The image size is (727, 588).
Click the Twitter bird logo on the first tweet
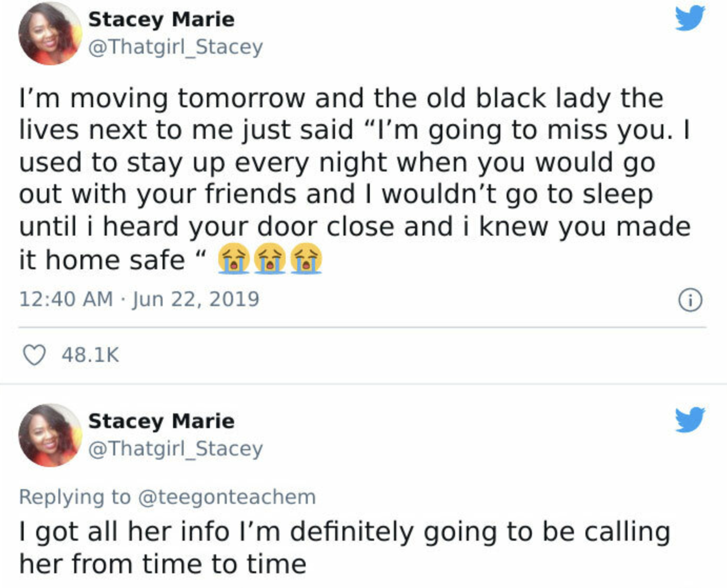pos(690,18)
